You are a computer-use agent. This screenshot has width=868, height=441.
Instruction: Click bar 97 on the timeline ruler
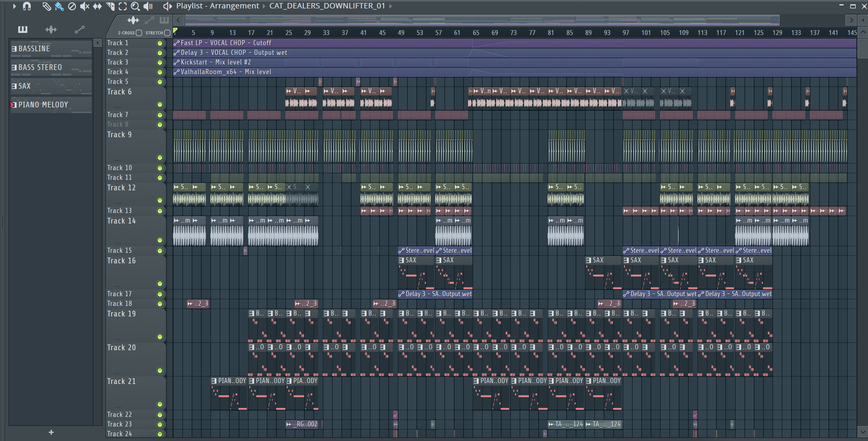[626, 33]
